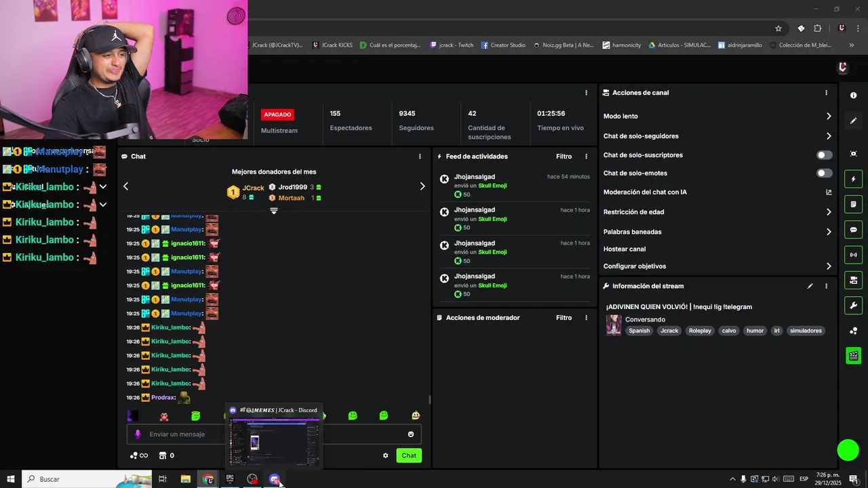Open chat settings gear icon
The height and width of the screenshot is (488, 868).
(385, 455)
